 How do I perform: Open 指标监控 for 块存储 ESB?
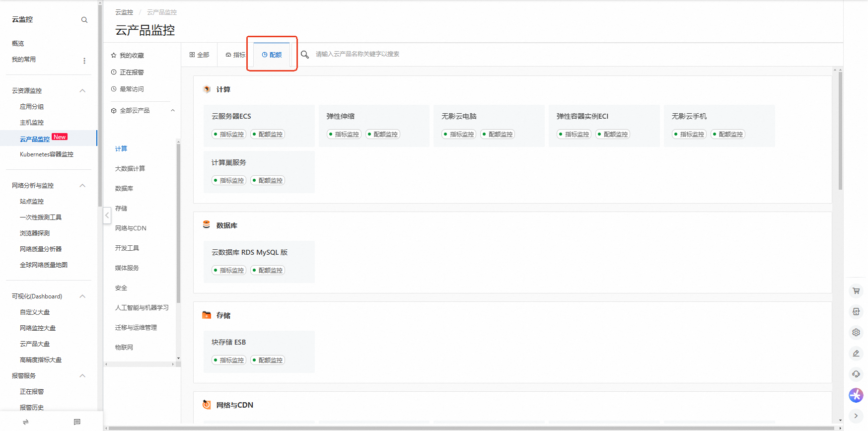click(229, 360)
